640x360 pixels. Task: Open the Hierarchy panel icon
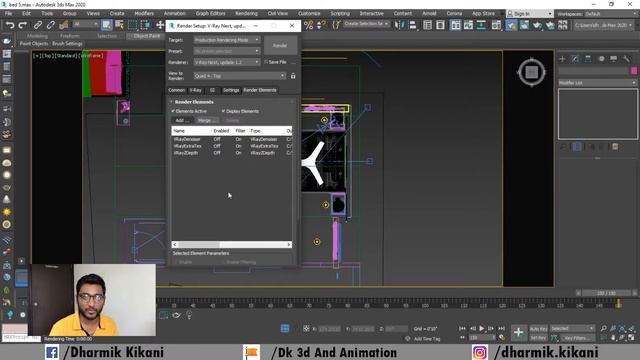588,59
